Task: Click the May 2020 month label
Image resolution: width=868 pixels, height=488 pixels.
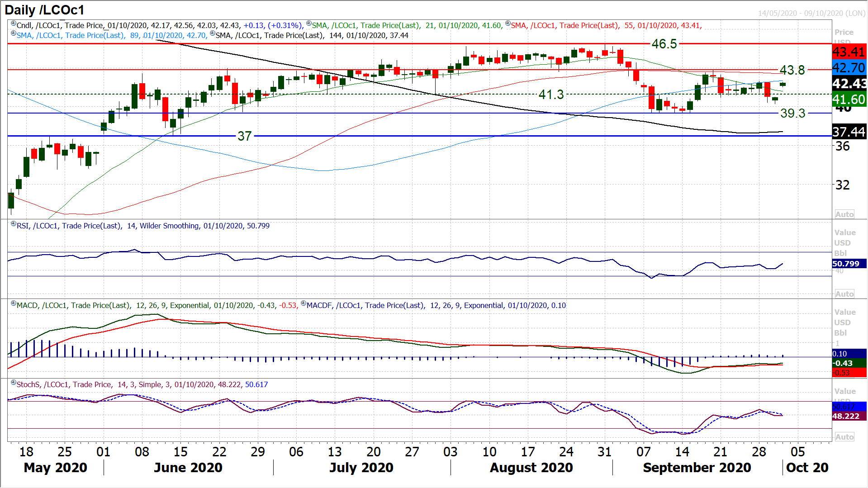Action: (x=55, y=468)
